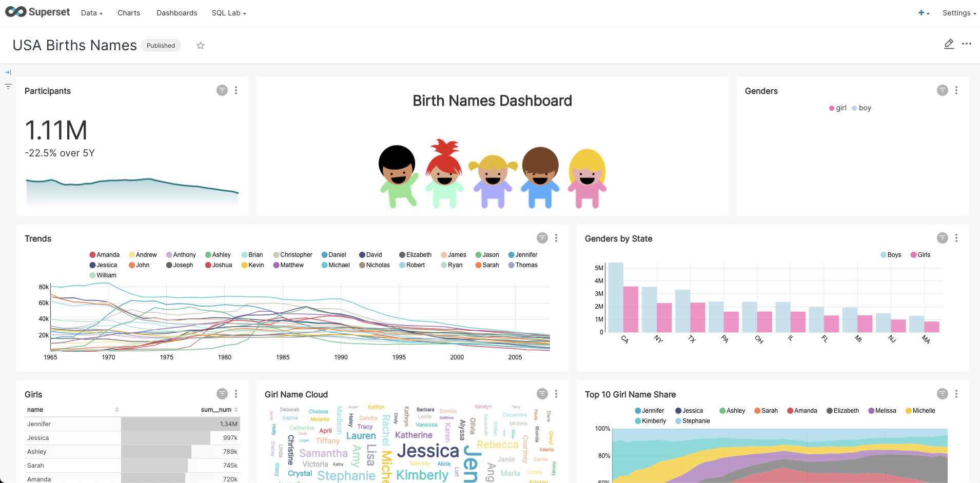This screenshot has width=980, height=483.
Task: Click the plus icon to create new content
Action: point(922,12)
